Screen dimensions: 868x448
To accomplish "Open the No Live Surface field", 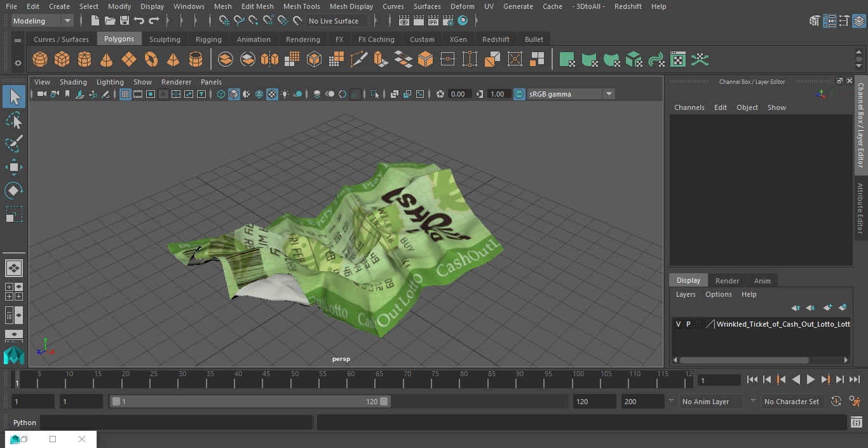I will (x=336, y=21).
